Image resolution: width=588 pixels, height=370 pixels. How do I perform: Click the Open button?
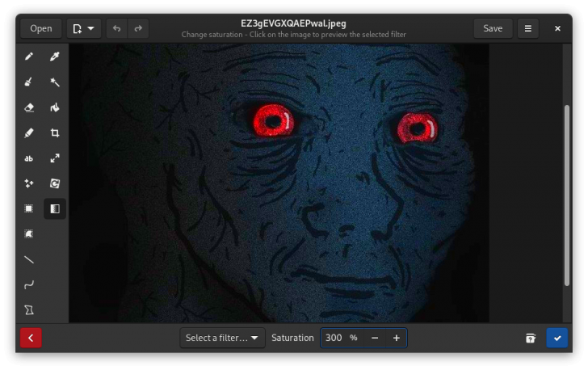point(41,28)
